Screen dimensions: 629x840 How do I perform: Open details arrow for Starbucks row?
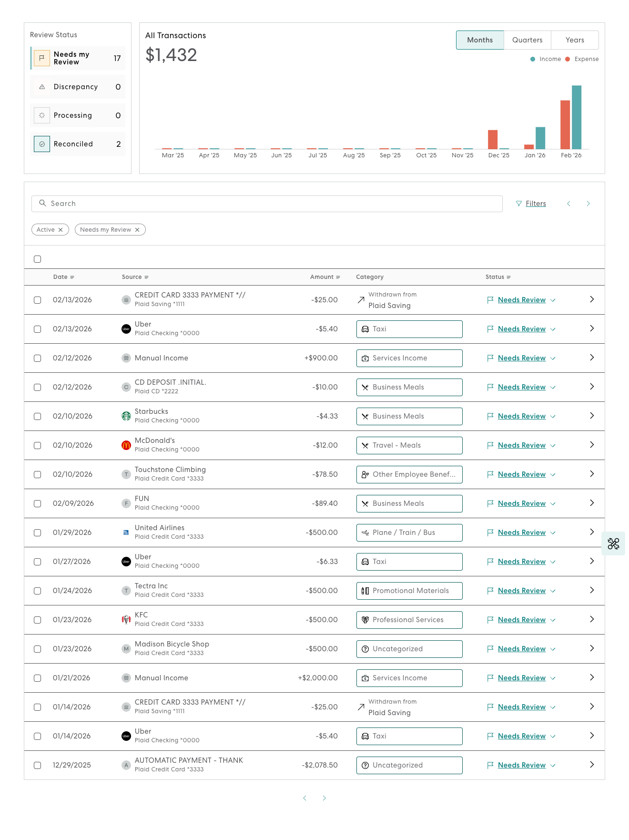tap(592, 416)
